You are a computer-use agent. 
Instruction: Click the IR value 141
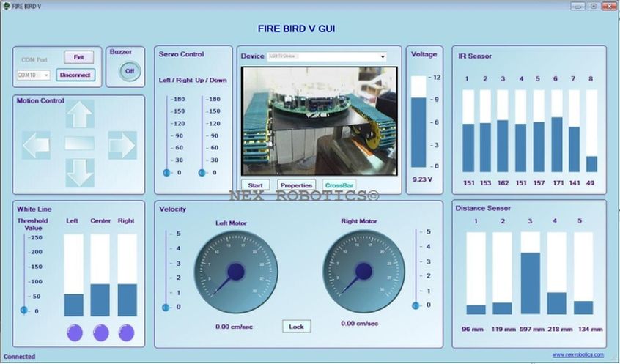tap(575, 183)
